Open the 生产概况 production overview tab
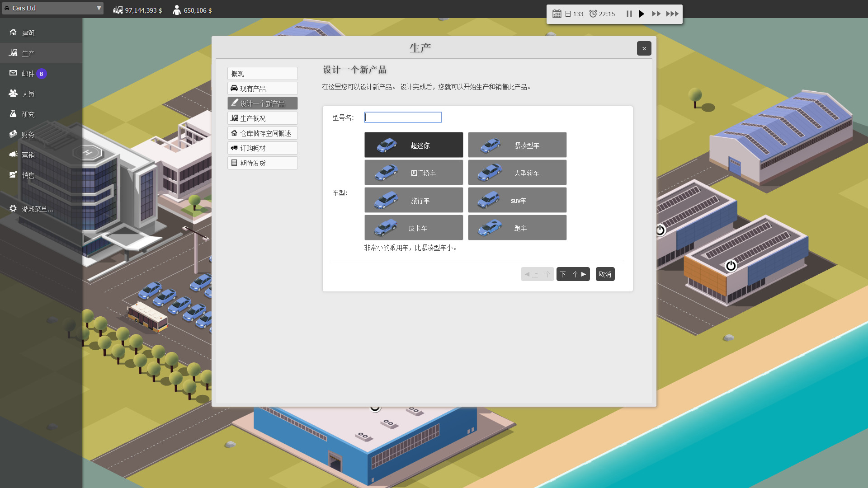The height and width of the screenshot is (488, 868). (x=262, y=118)
